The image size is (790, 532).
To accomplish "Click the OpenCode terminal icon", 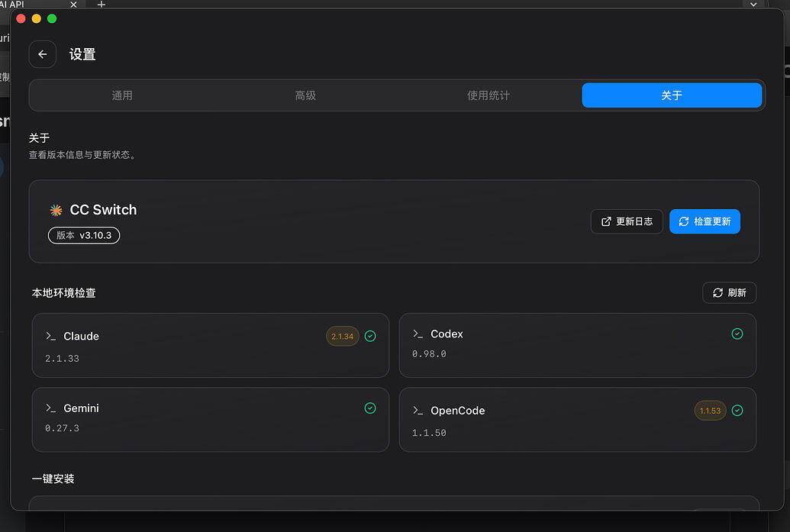I will click(x=418, y=411).
